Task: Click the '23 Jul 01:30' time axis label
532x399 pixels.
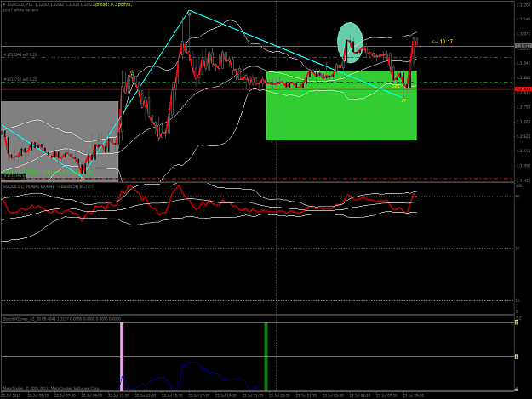Action: pyautogui.click(x=306, y=396)
